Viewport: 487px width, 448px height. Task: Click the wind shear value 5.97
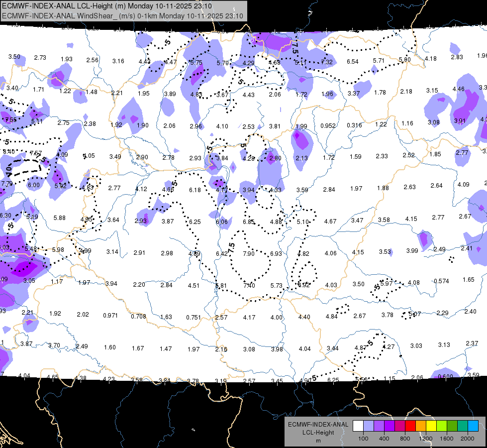tap(387, 284)
